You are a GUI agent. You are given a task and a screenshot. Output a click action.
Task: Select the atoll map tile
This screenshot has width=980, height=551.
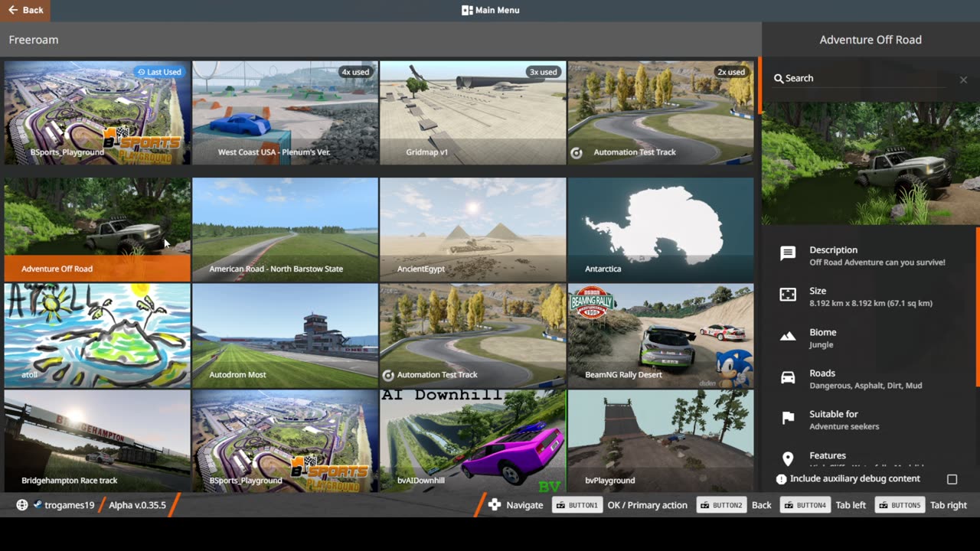[x=97, y=336]
